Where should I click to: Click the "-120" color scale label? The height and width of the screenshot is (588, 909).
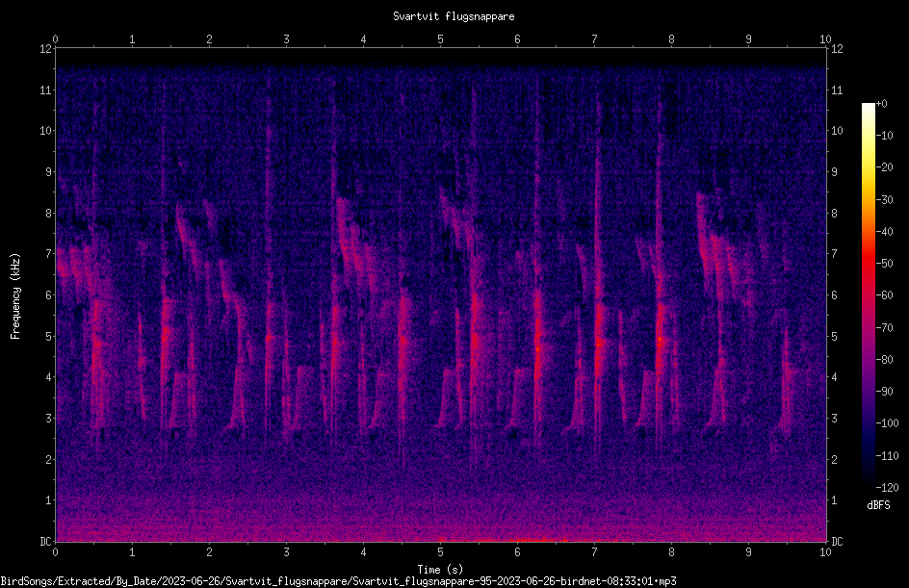(887, 487)
